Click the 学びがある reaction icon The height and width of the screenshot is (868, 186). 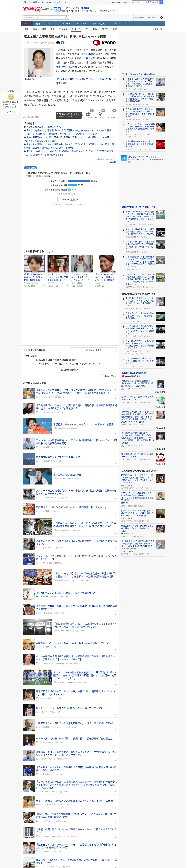pyautogui.click(x=89, y=114)
